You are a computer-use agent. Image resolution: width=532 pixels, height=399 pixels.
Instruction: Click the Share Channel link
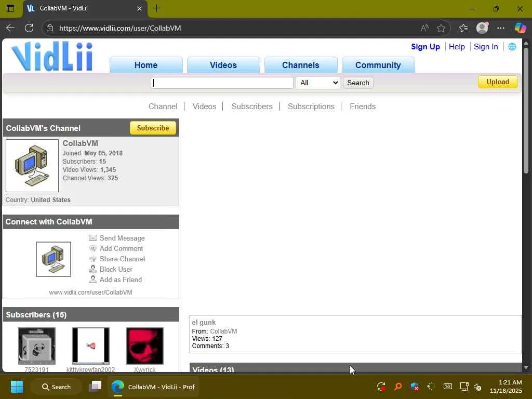tap(122, 259)
